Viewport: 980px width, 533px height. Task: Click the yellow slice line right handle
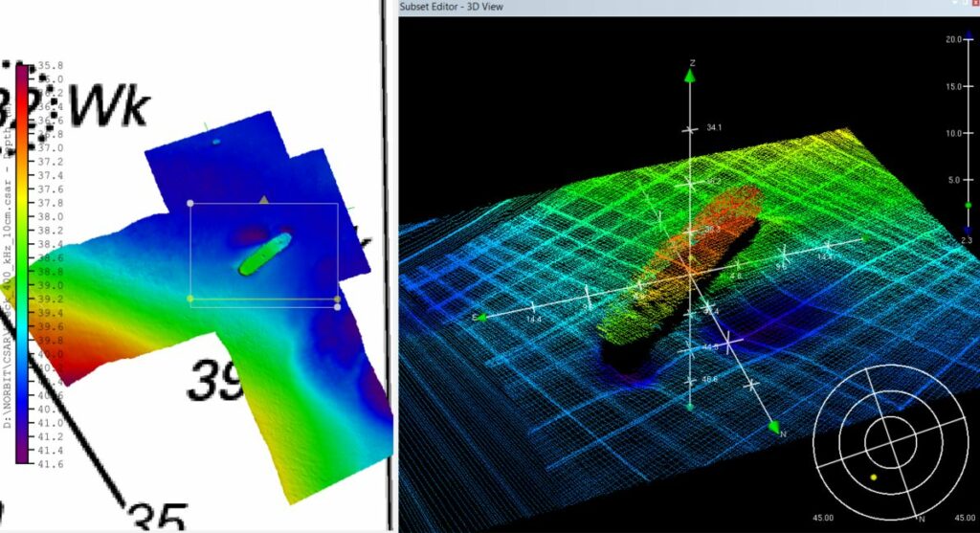tap(338, 299)
